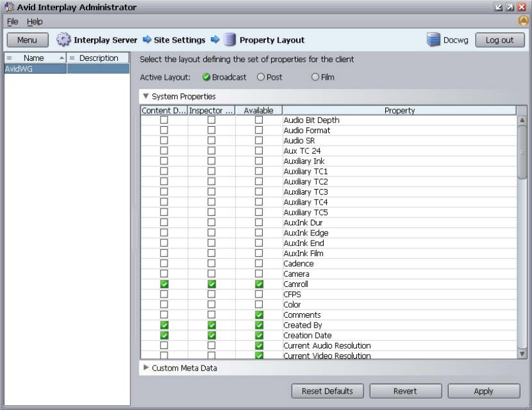Screen dimensions: 532x410
Task: Click the Description column header
Action: [x=98, y=58]
